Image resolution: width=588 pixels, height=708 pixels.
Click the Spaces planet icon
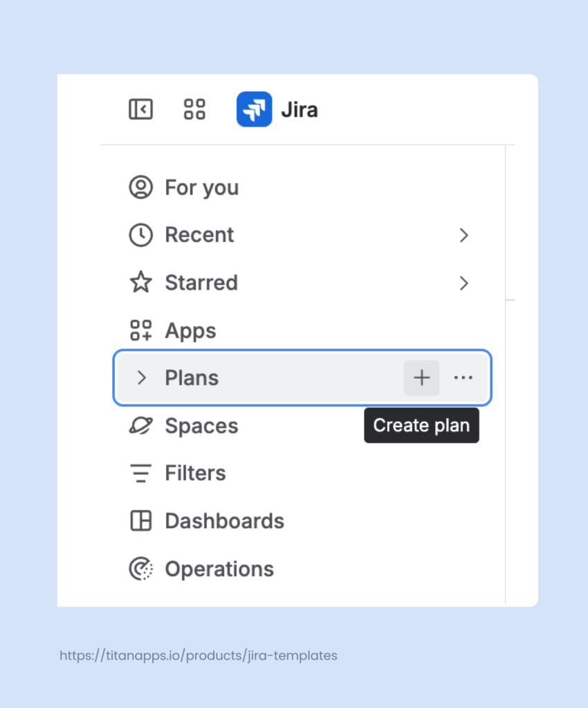141,426
